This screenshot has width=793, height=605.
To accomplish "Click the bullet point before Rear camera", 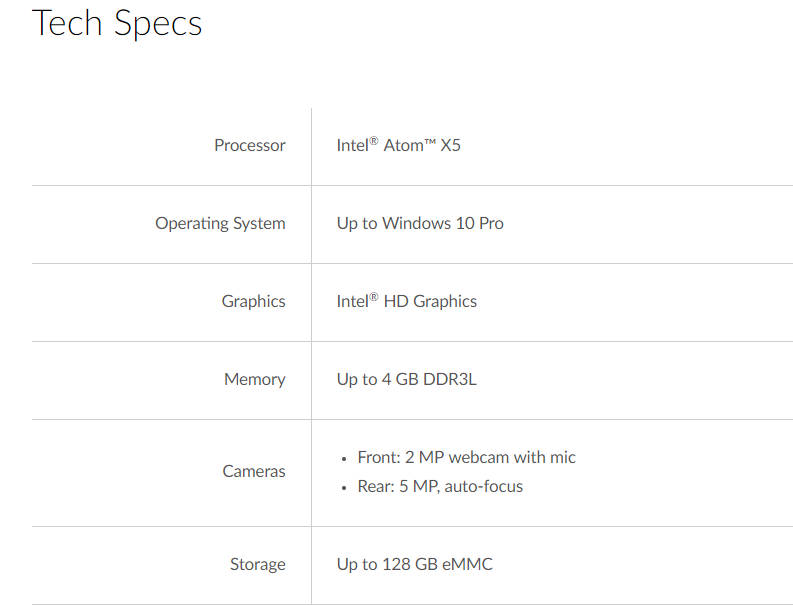I will point(343,488).
